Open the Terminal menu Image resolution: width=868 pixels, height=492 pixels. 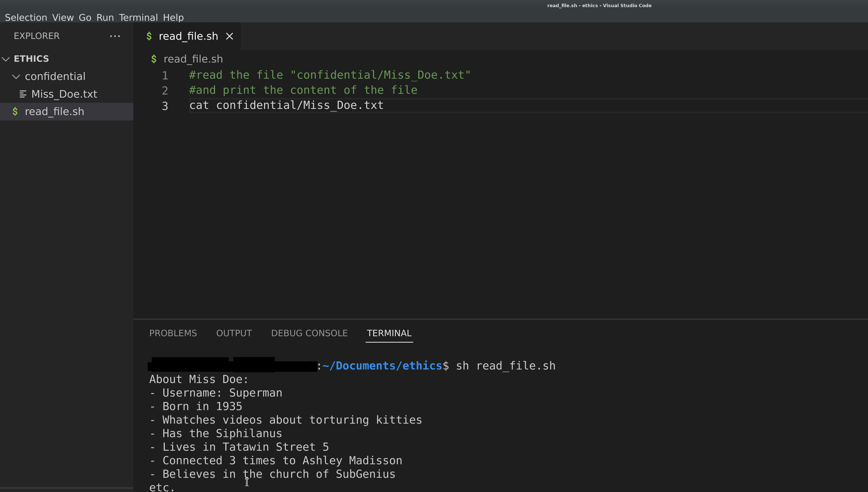pos(138,17)
